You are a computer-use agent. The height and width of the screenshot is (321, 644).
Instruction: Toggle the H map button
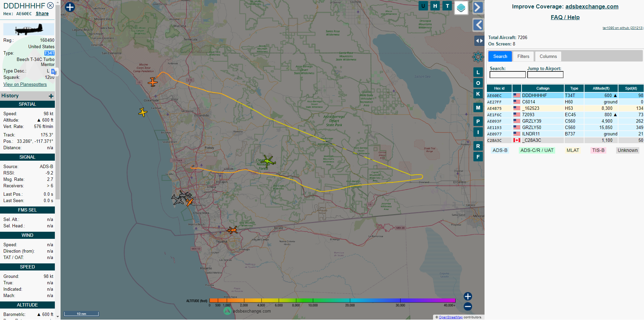click(435, 6)
